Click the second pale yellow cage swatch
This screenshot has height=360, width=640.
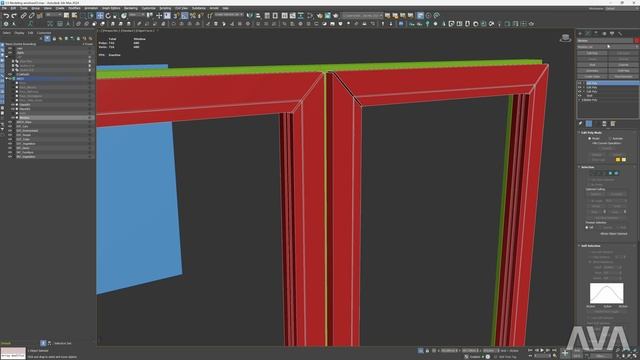point(624,160)
